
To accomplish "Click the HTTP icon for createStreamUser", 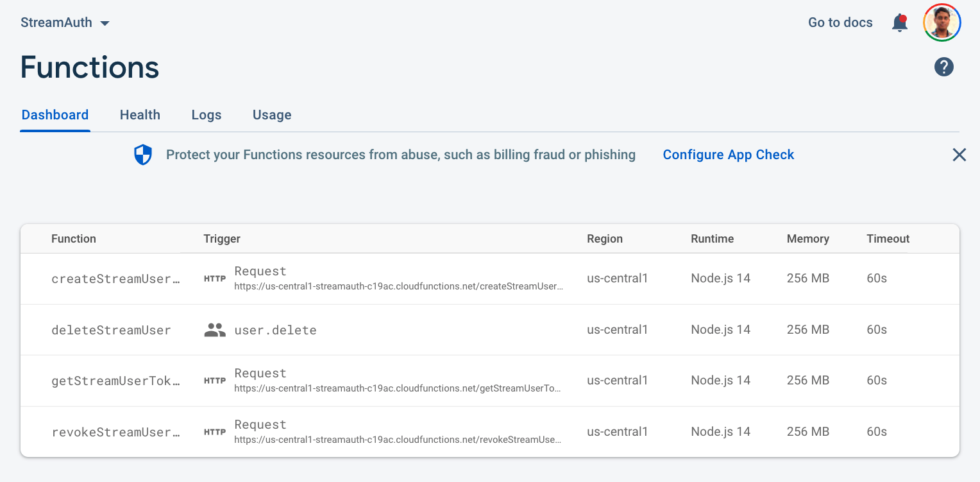I will click(215, 279).
